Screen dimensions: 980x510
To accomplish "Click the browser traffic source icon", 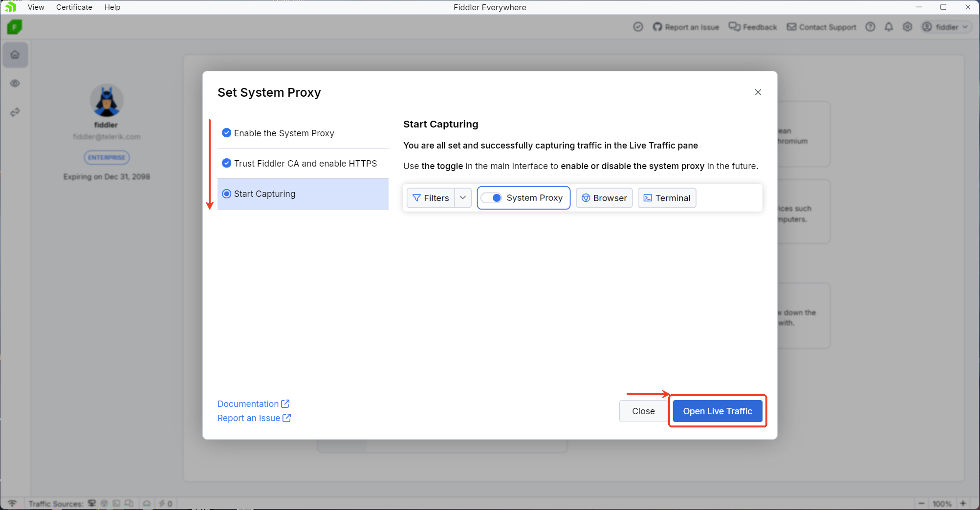I will pos(104,503).
